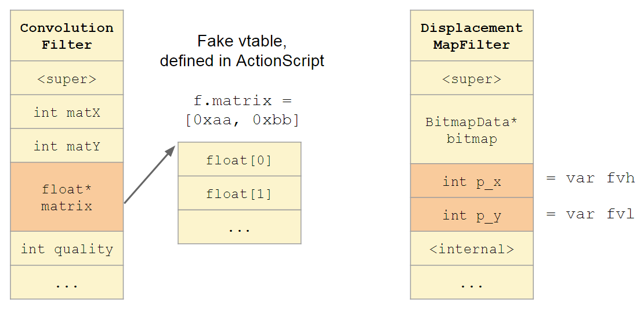Select the float[1] cell
This screenshot has width=644, height=313.
point(239,193)
